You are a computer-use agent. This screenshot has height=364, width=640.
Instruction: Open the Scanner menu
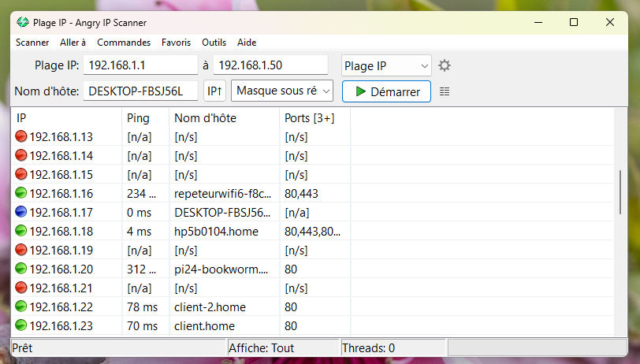(32, 43)
